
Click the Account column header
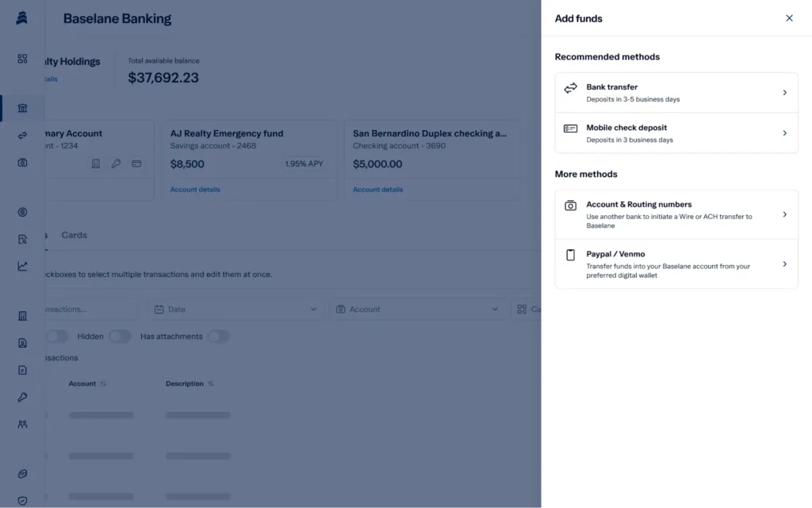(x=82, y=383)
